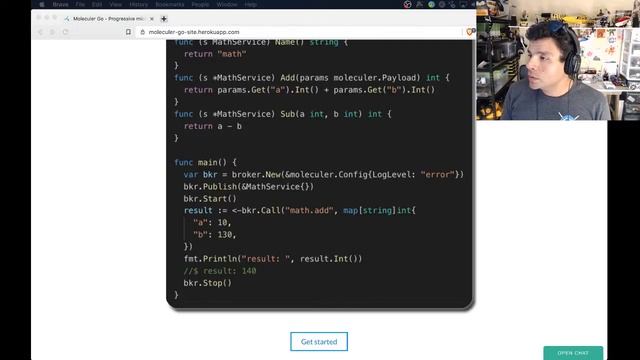
Task: Open the Window menu
Action: coord(227,4)
